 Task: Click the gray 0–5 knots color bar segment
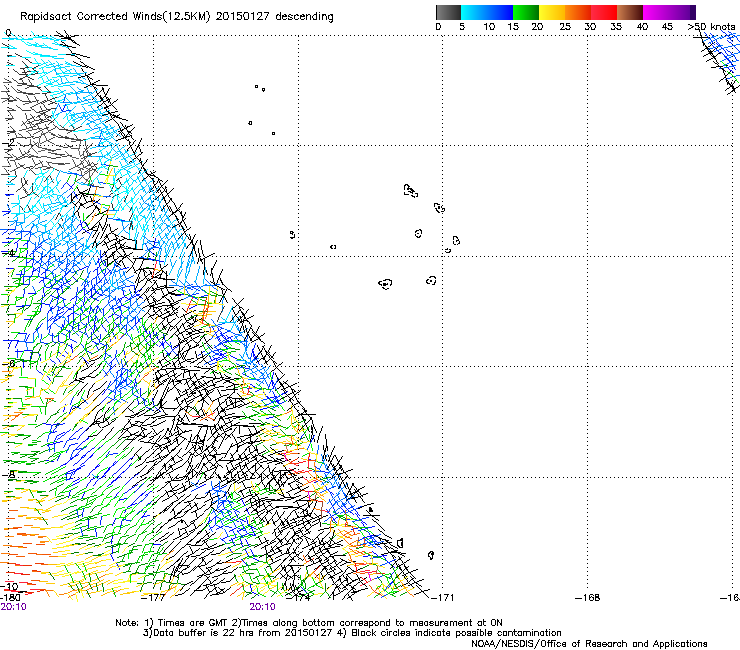coord(448,12)
